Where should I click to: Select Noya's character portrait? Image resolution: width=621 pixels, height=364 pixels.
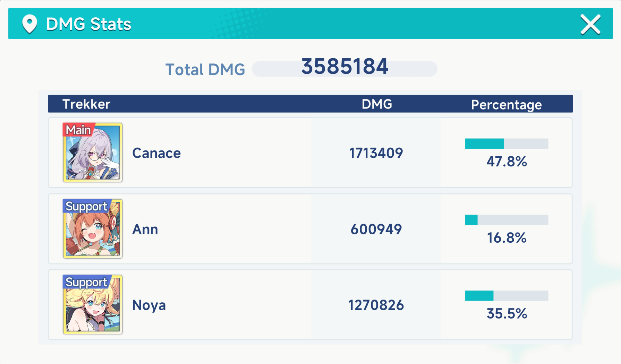93,309
